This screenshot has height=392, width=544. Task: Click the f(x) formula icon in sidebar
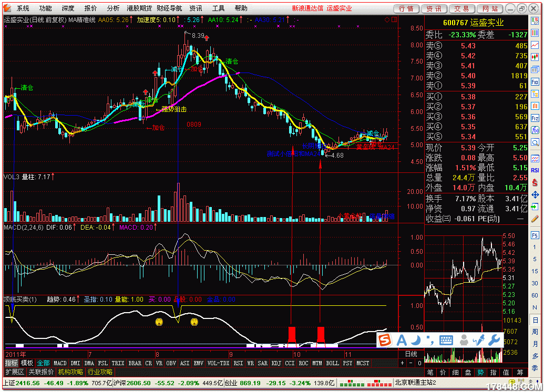point(535,130)
